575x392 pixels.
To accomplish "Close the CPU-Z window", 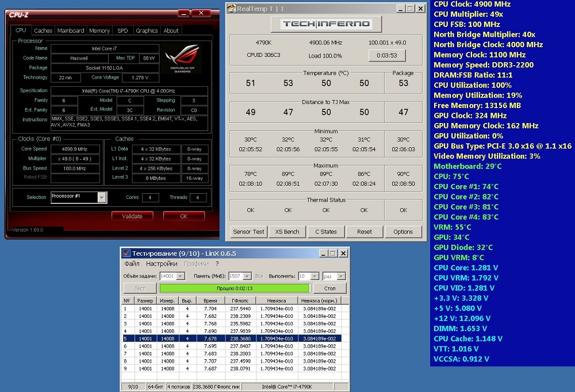I will pos(201,13).
